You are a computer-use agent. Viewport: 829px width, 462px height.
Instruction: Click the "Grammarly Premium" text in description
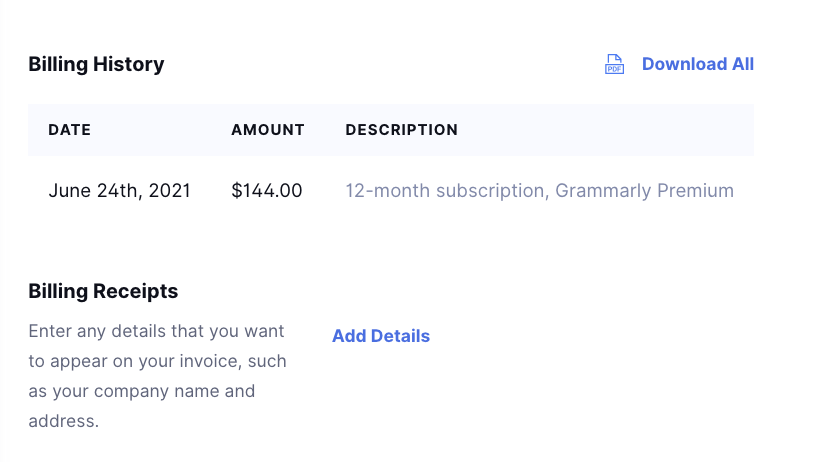(x=644, y=190)
